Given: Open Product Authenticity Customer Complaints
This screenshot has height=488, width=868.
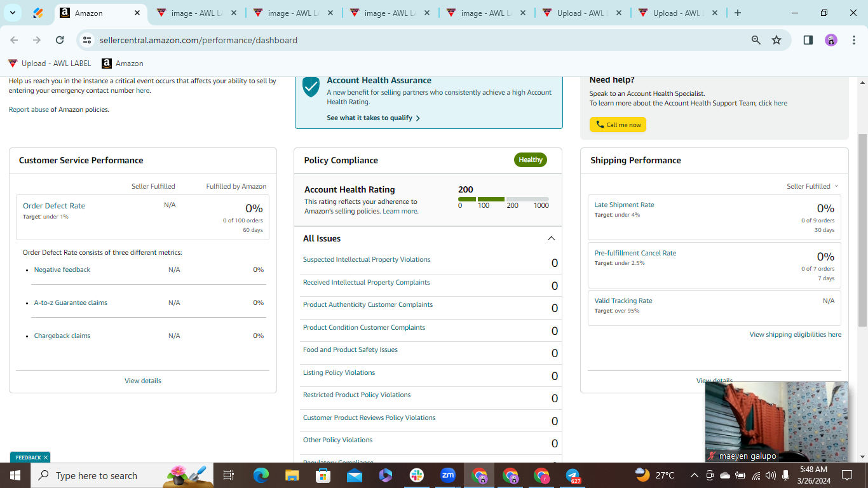Looking at the screenshot, I should click(368, 304).
